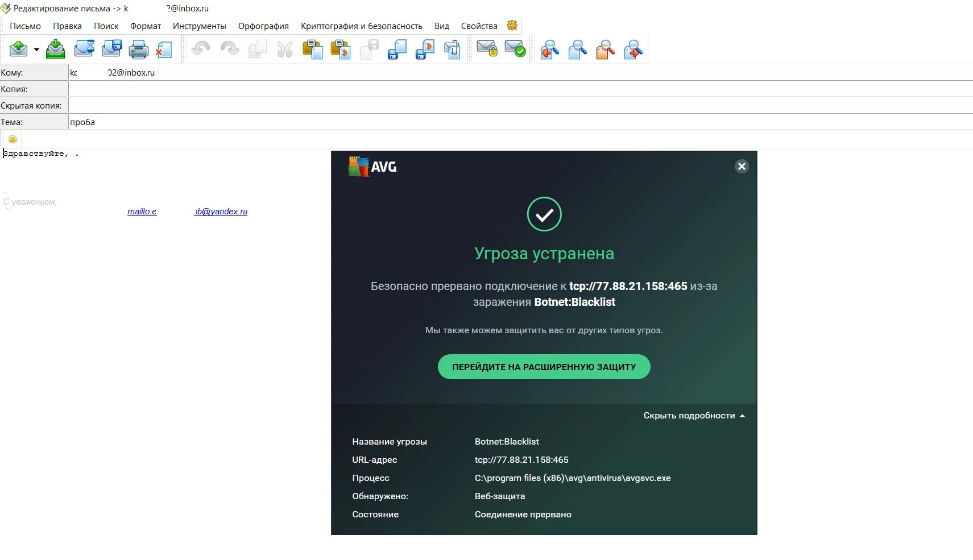The image size is (973, 560).
Task: Collapse details via Скрыть подробности
Action: [694, 416]
